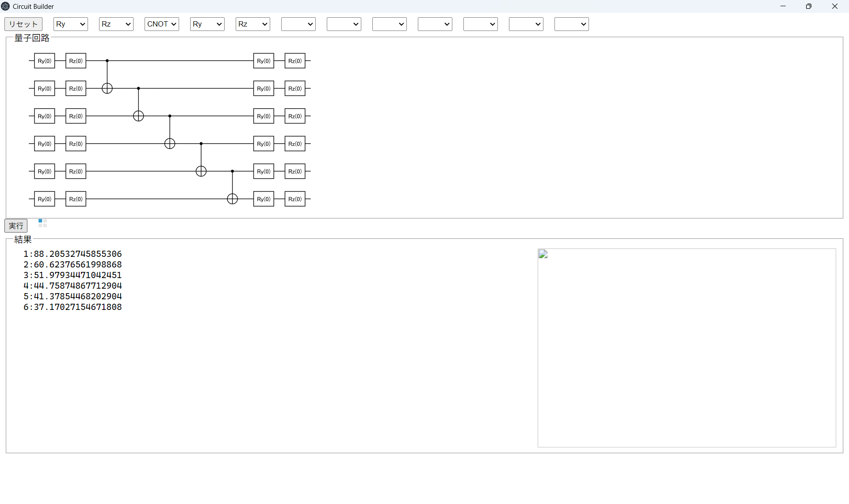Click CNOT target on bottom qubit
Image resolution: width=849 pixels, height=504 pixels.
pyautogui.click(x=233, y=199)
